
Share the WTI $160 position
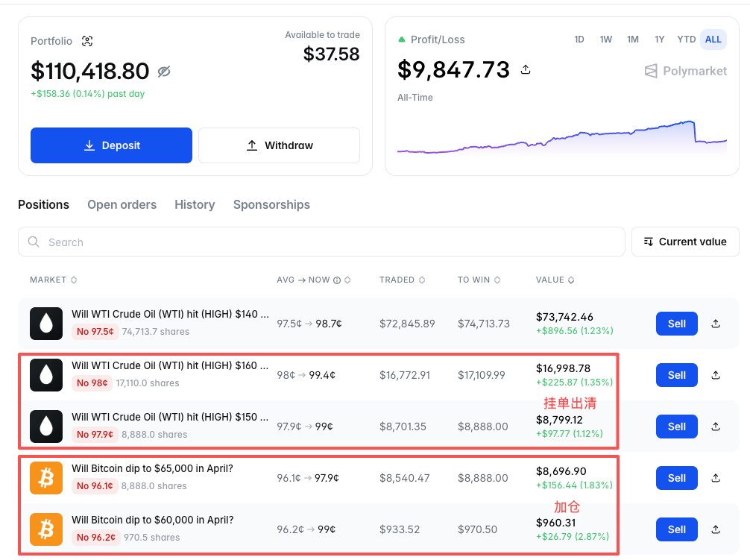[x=716, y=375]
